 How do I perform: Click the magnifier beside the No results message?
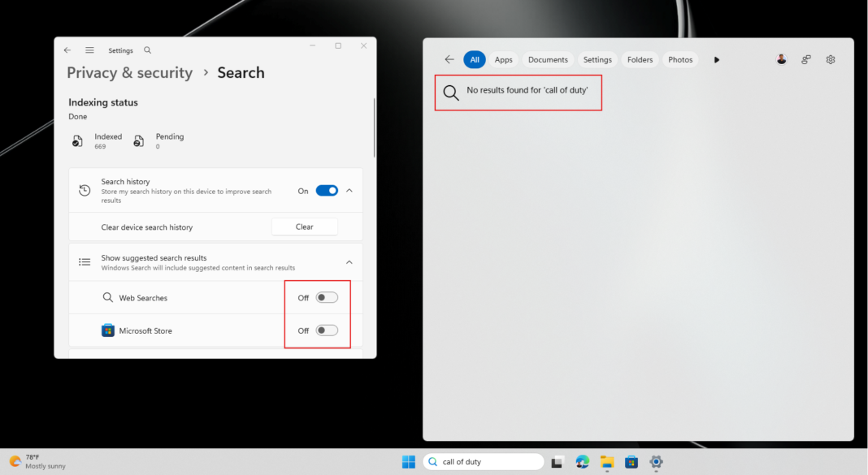(x=450, y=93)
